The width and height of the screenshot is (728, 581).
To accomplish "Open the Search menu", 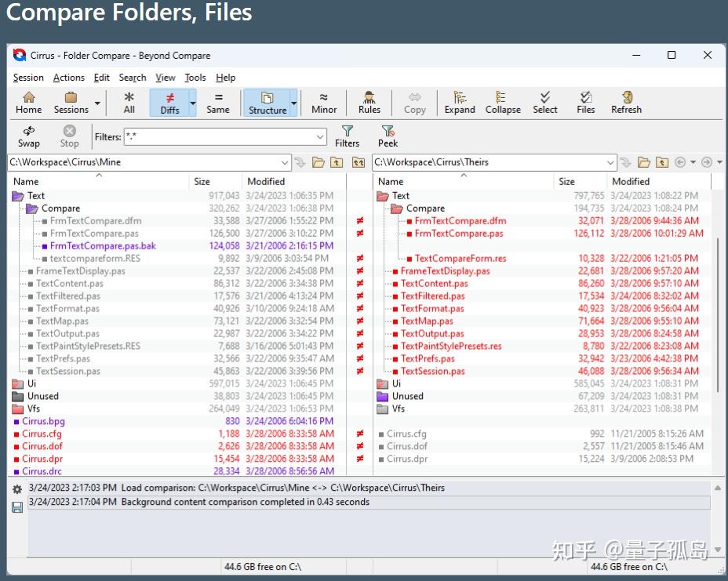I will click(133, 78).
